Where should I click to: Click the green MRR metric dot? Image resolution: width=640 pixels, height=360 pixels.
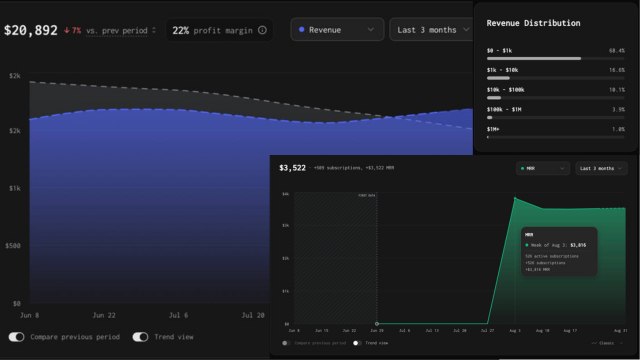click(x=522, y=168)
